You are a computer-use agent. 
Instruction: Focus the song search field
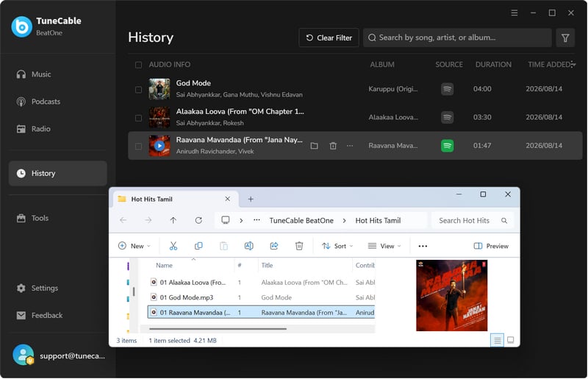coord(456,38)
